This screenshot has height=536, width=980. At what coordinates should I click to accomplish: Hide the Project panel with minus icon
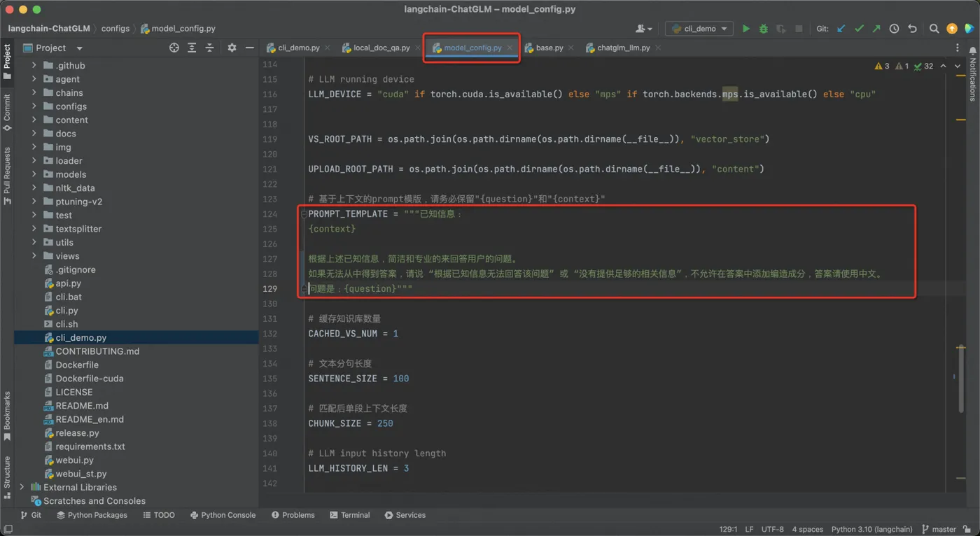click(249, 48)
